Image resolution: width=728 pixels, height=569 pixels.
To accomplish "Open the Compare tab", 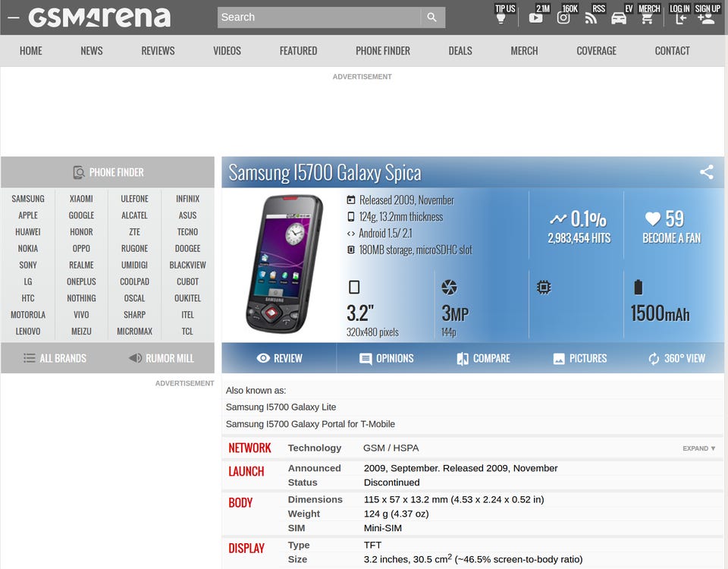I will tap(483, 358).
